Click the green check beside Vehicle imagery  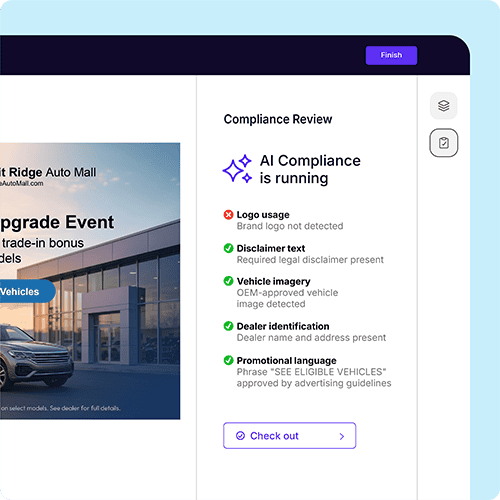coord(228,281)
